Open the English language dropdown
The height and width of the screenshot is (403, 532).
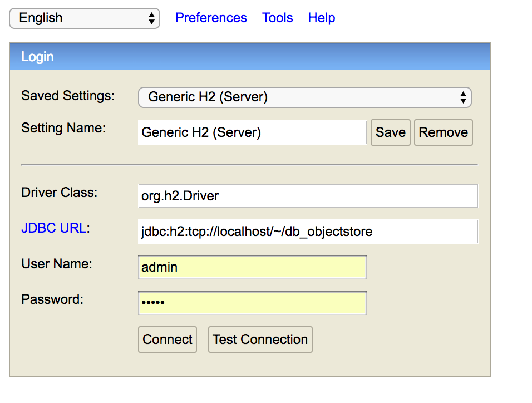pos(85,18)
